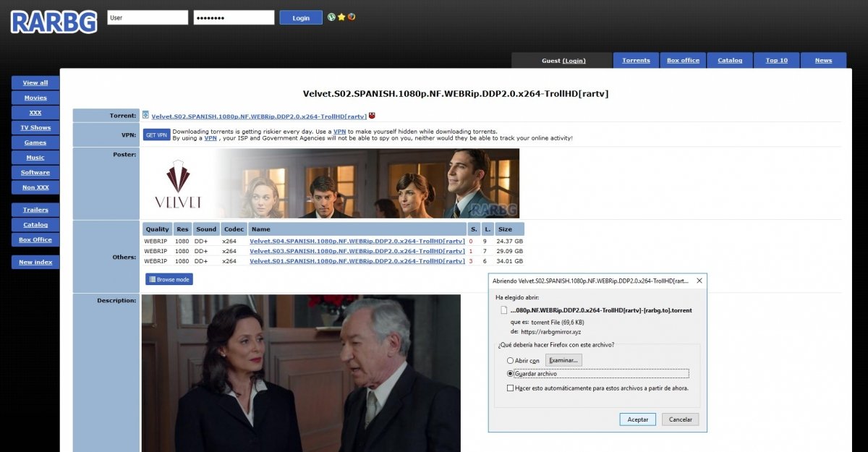The width and height of the screenshot is (868, 452).
Task: Click the https://rarbgmirror.xyz source text
Action: click(x=551, y=331)
